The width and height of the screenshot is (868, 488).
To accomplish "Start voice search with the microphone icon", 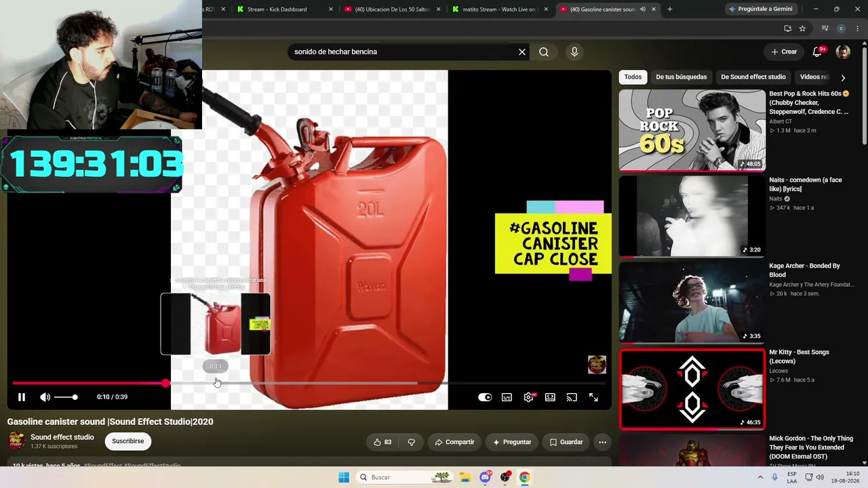I will [574, 52].
